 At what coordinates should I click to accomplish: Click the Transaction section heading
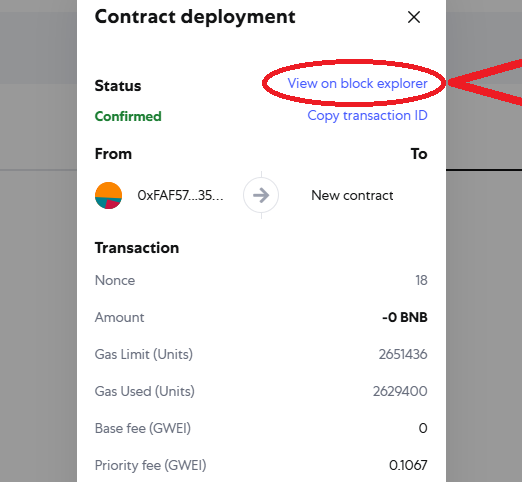137,248
